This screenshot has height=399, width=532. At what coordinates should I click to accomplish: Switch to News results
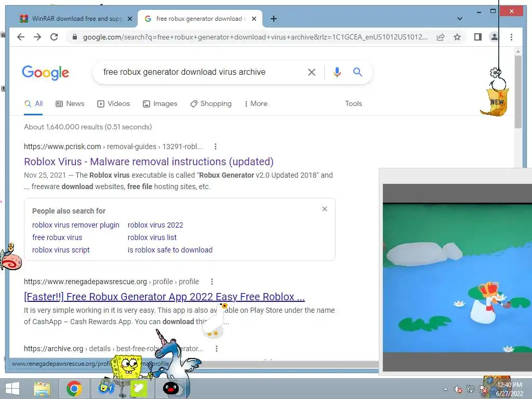70,104
